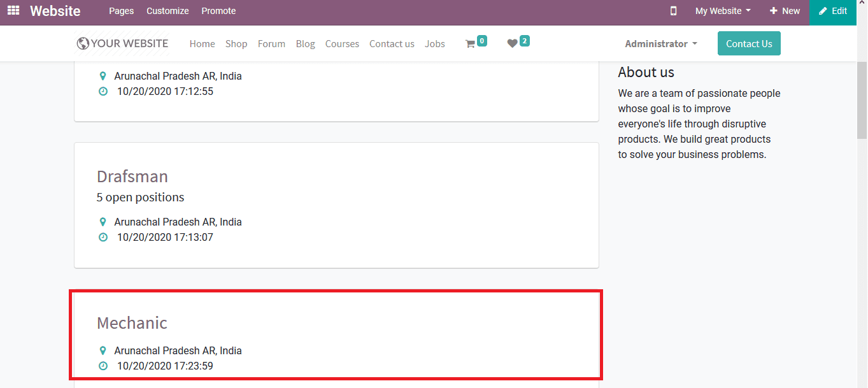Expand the My Website dropdown
868x388 pixels.
[x=723, y=11]
